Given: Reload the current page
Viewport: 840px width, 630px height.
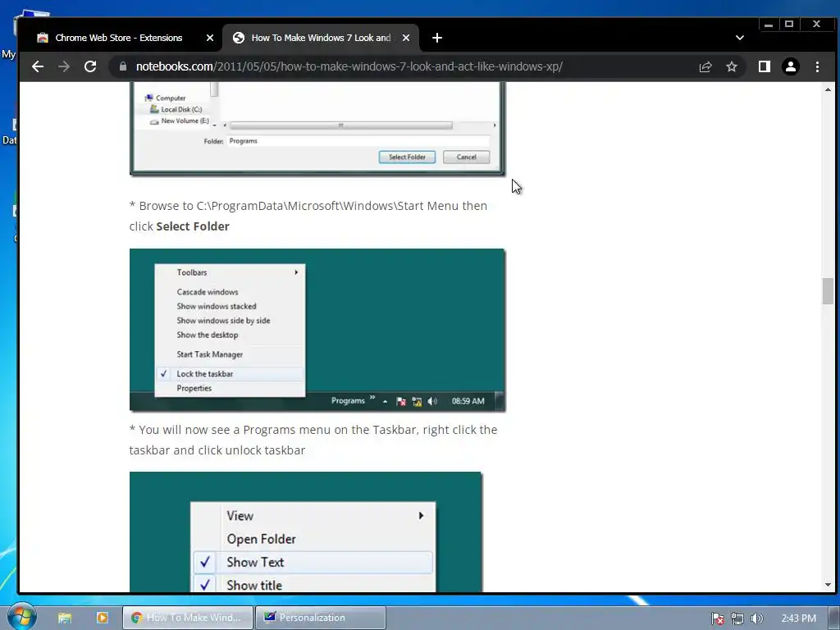Looking at the screenshot, I should pos(90,66).
